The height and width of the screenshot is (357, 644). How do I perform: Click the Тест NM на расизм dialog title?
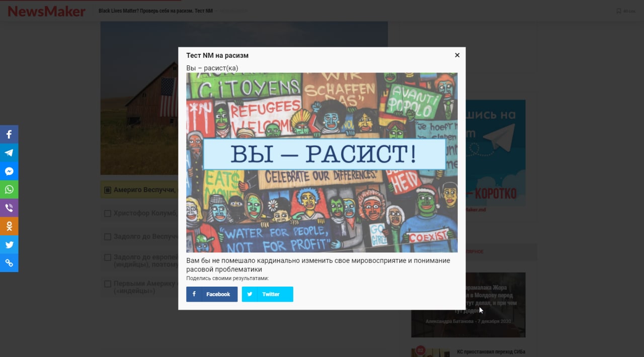coord(217,55)
